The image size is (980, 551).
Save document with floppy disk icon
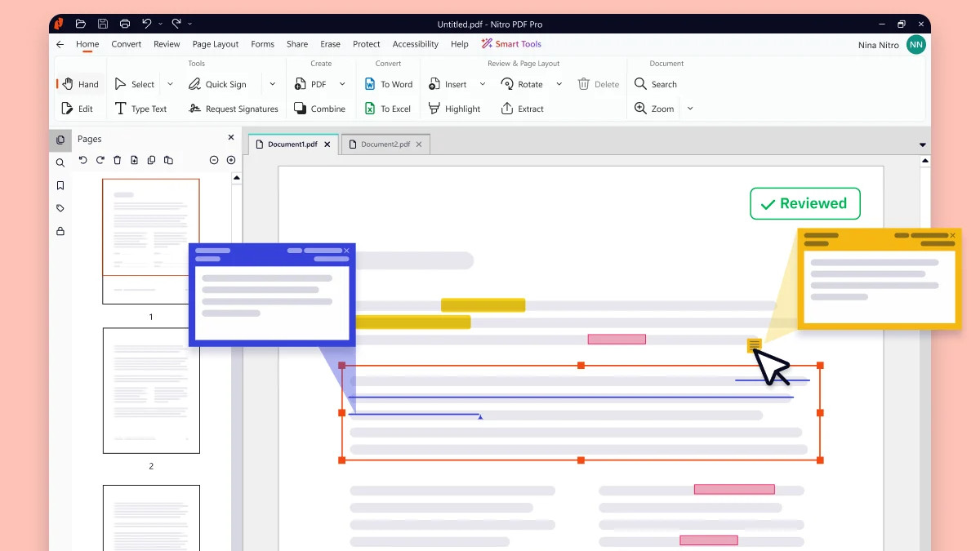[103, 24]
